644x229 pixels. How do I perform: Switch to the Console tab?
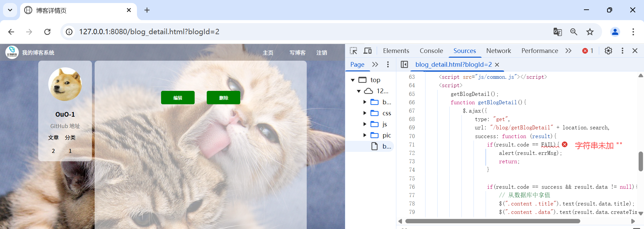click(431, 51)
